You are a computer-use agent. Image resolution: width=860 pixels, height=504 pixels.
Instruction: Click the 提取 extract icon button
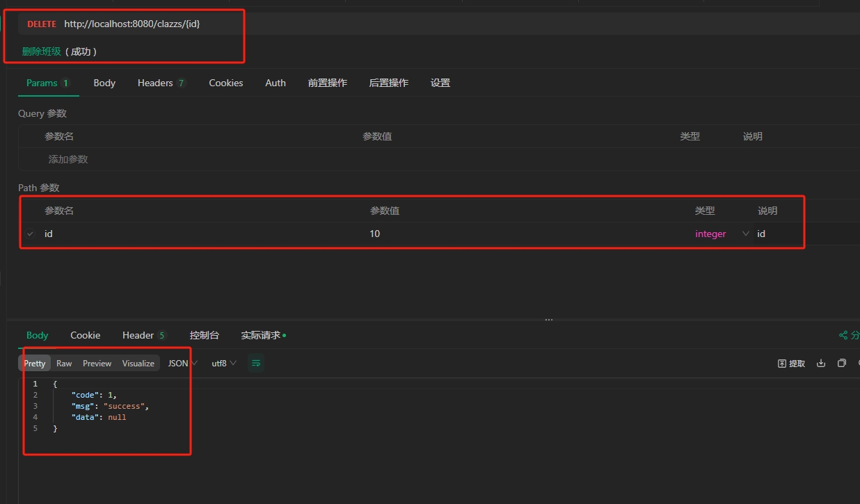(x=791, y=363)
